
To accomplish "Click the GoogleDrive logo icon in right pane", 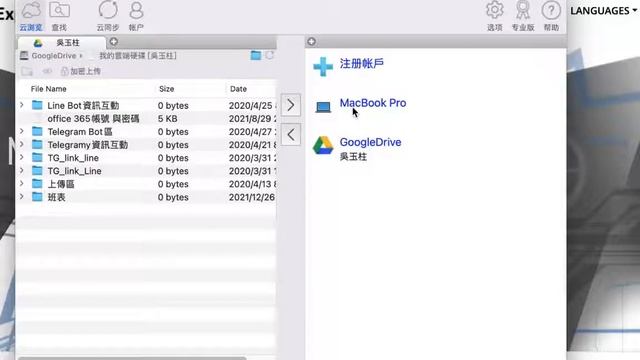I will point(323,145).
